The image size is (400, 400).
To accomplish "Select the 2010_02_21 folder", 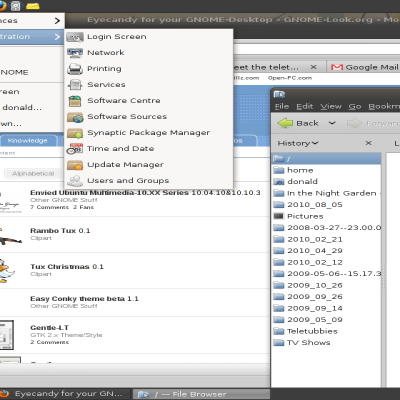I will pos(326,239).
